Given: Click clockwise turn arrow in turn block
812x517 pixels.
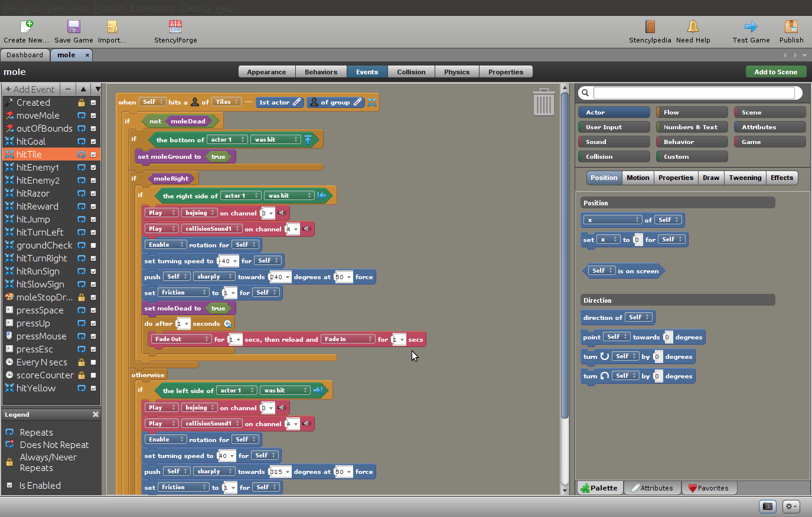Looking at the screenshot, I should (605, 356).
